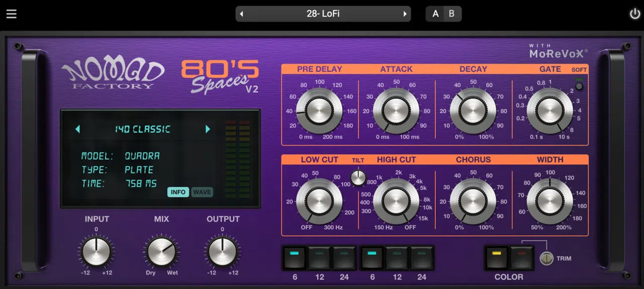Select the previous preset with left arrow
Screen dimensions: 644x289
(241, 14)
